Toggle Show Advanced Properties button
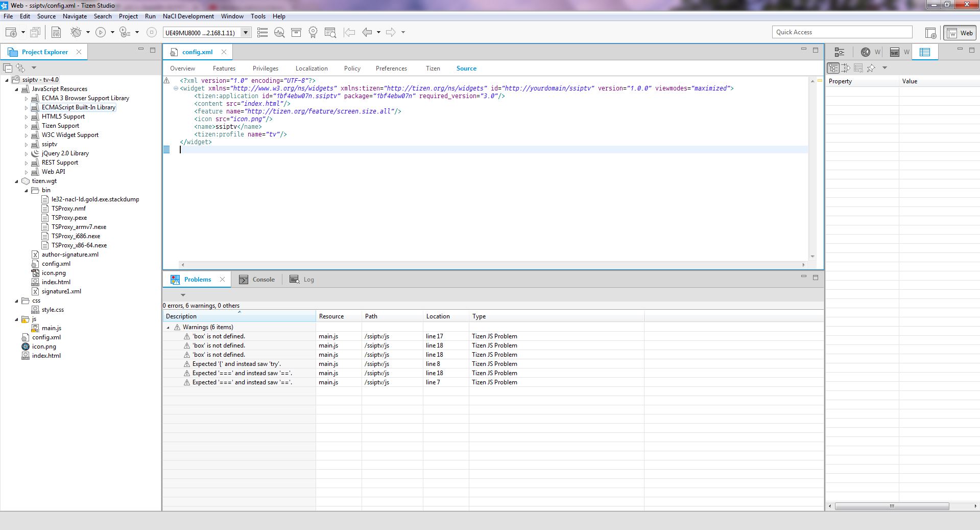980x530 pixels. (x=846, y=68)
